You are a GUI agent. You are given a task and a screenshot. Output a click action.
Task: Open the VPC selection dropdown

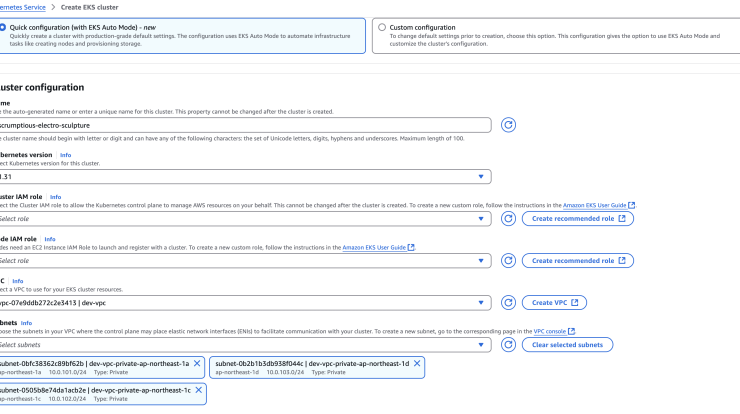point(245,303)
